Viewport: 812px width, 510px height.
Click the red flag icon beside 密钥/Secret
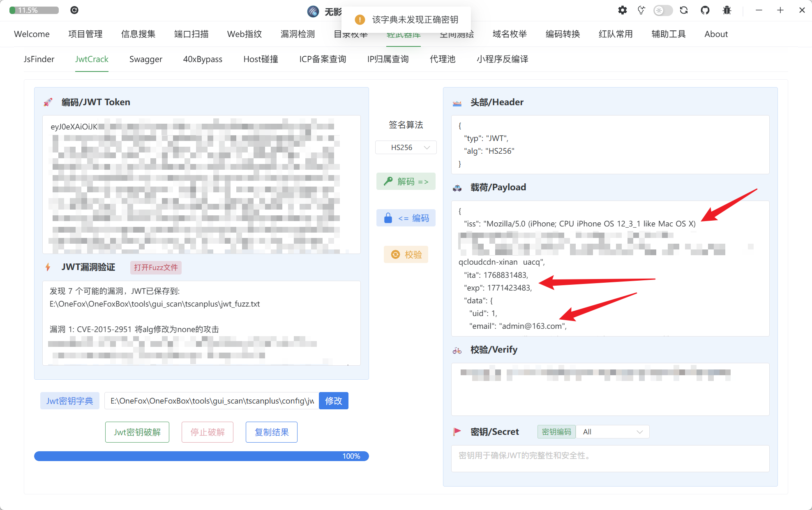[x=457, y=432]
